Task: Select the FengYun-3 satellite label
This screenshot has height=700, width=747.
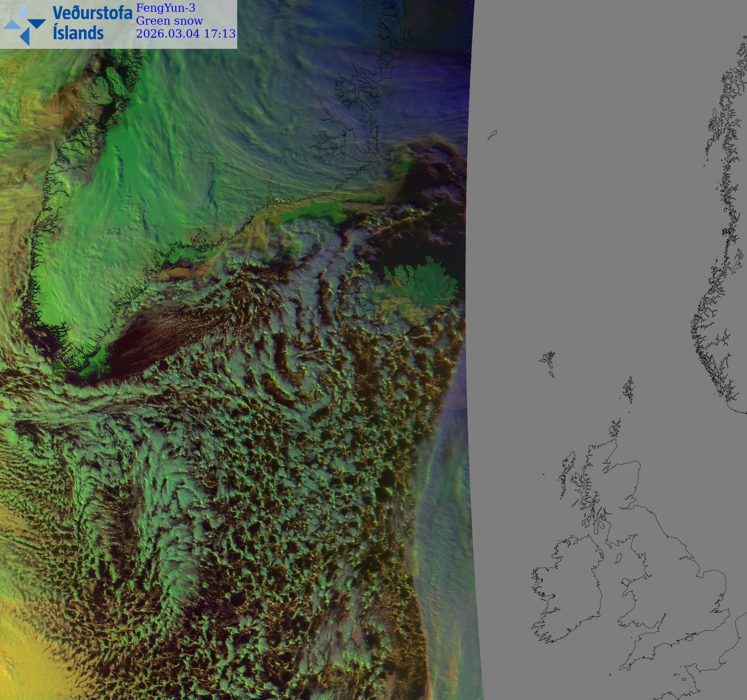Action: [x=165, y=8]
